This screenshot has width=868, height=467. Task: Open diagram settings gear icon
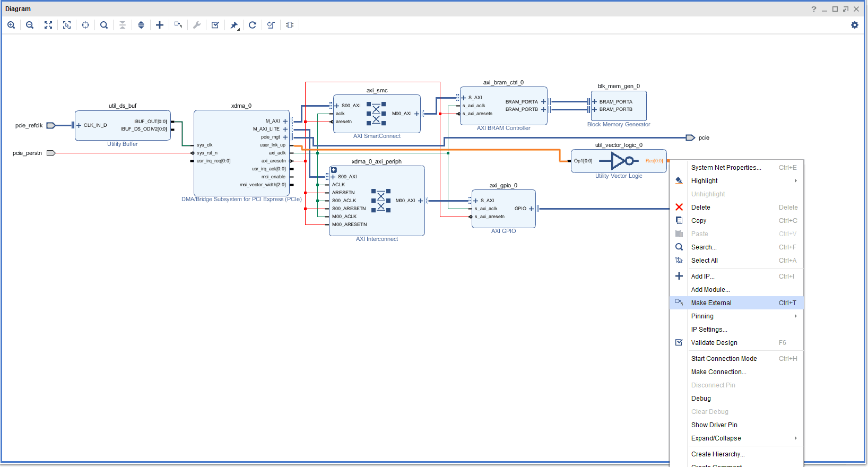[x=855, y=25]
